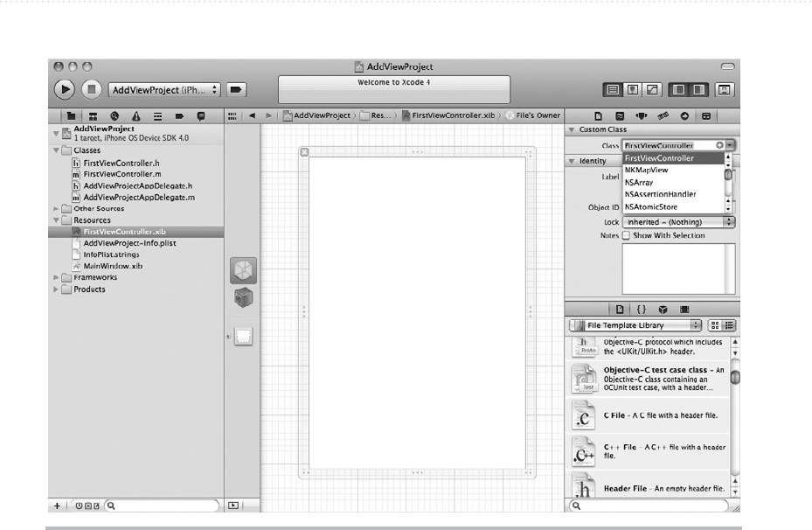Select the Assistant editor button

(x=632, y=89)
